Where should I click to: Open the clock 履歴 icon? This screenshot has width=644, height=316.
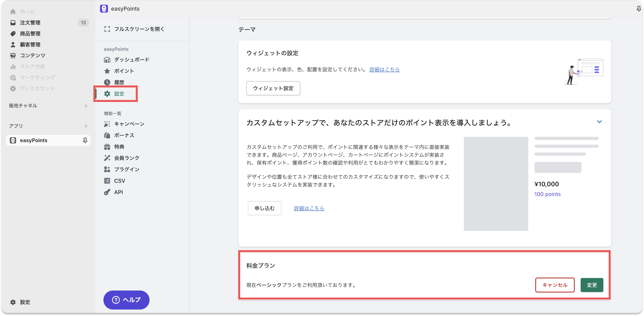point(107,82)
